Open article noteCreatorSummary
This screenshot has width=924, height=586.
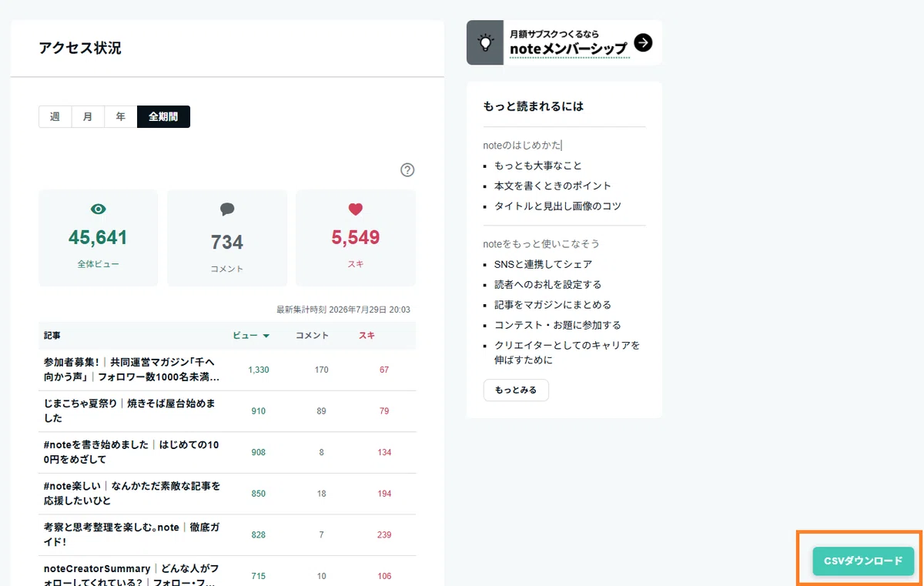pos(132,576)
